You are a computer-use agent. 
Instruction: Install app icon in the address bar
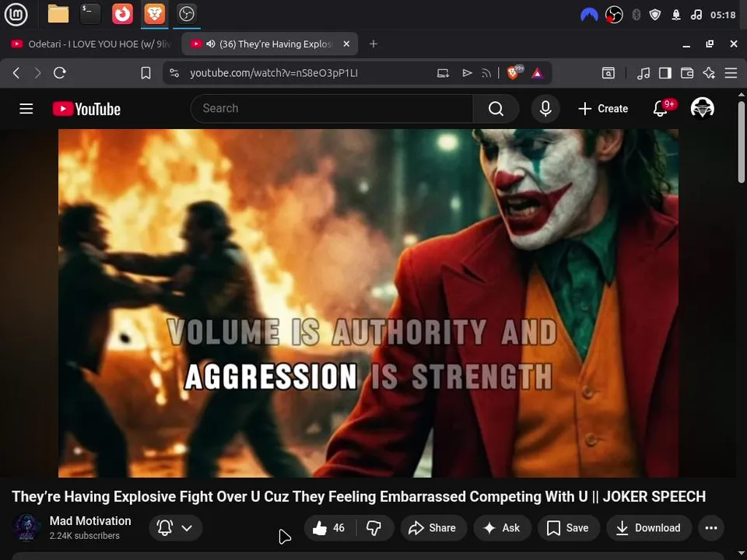point(443,73)
